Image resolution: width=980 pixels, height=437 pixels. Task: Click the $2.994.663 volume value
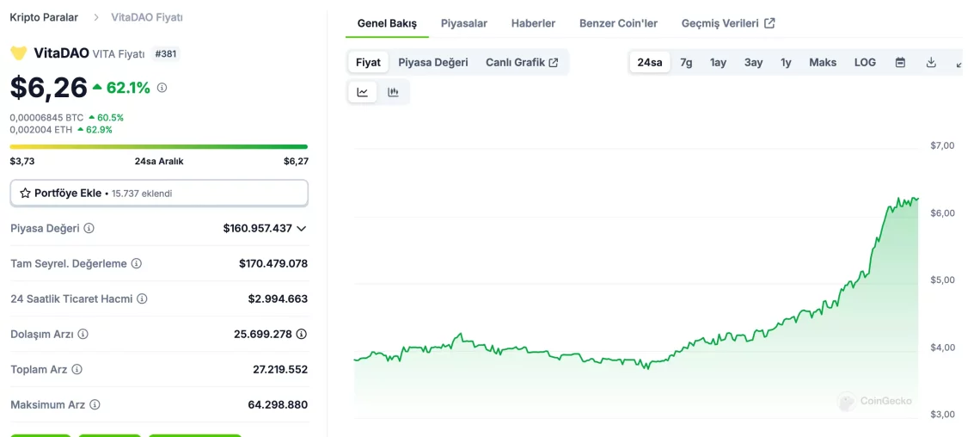(x=279, y=299)
